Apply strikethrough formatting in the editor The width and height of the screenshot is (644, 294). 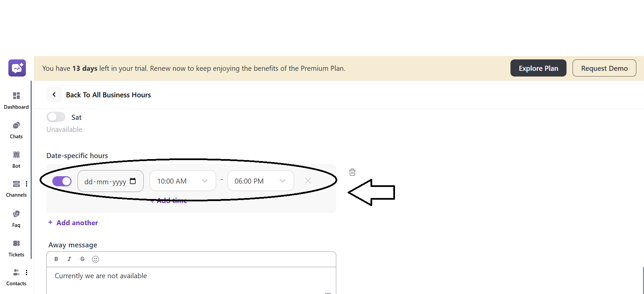point(82,259)
